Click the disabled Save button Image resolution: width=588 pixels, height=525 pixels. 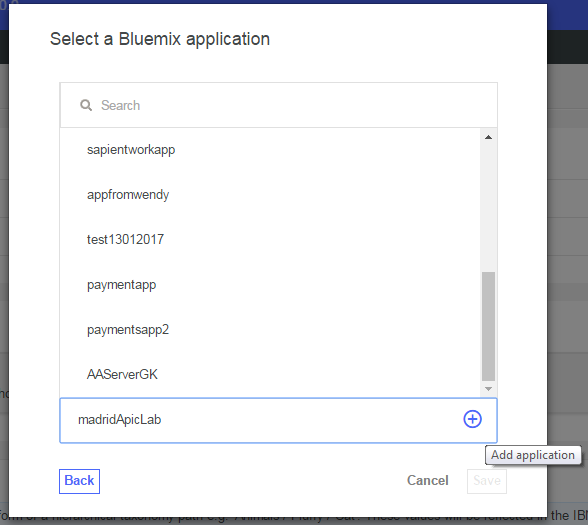point(487,481)
